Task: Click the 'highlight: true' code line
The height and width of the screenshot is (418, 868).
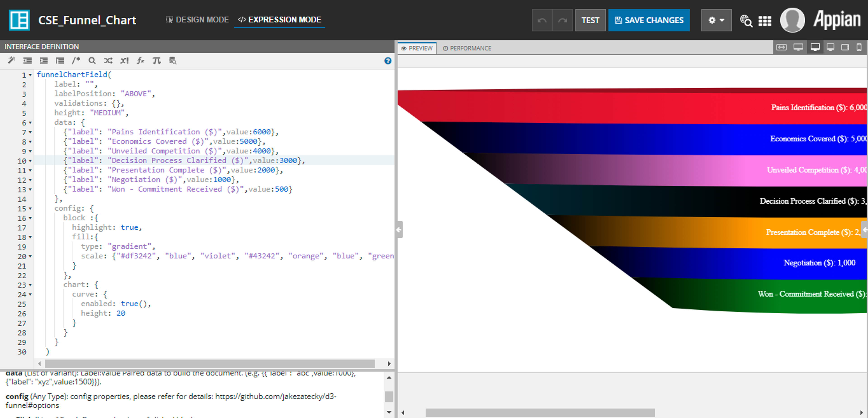Action: click(107, 227)
